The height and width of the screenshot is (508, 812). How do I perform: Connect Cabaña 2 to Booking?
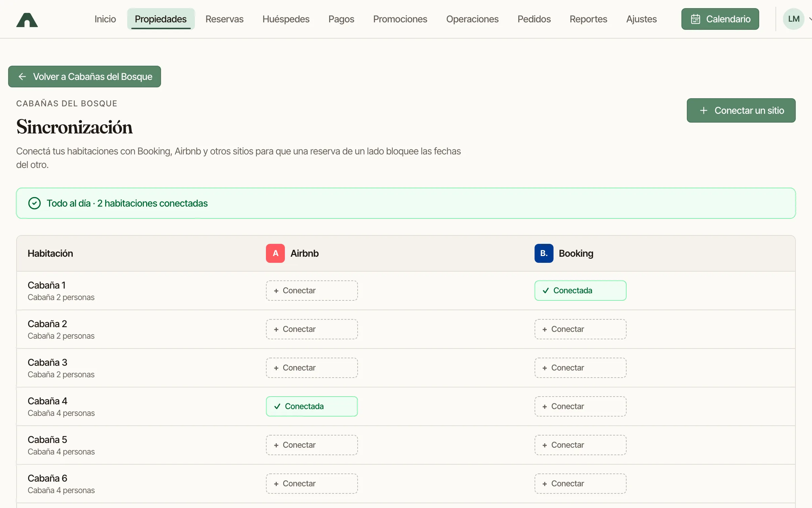580,329
